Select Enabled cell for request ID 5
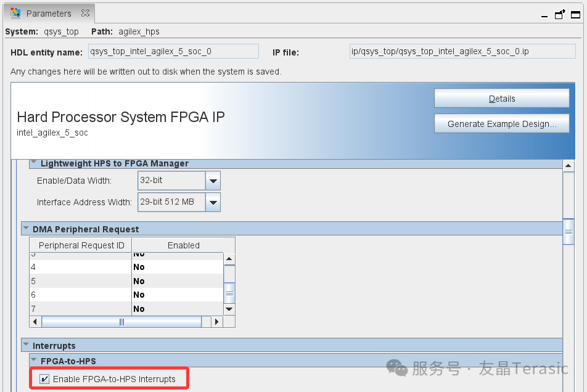Viewport: 587px width, 392px height. coord(178,281)
